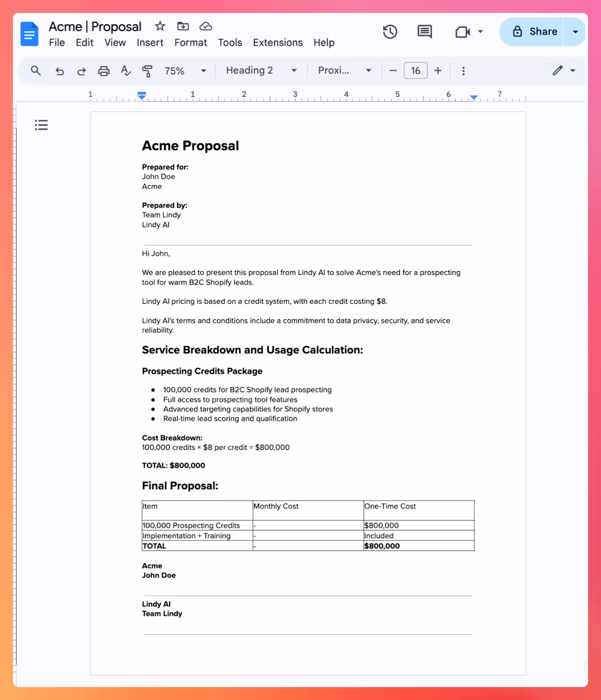This screenshot has width=601, height=700.
Task: Click the 100,000 Prospecting Credits table cell
Action: tap(197, 525)
